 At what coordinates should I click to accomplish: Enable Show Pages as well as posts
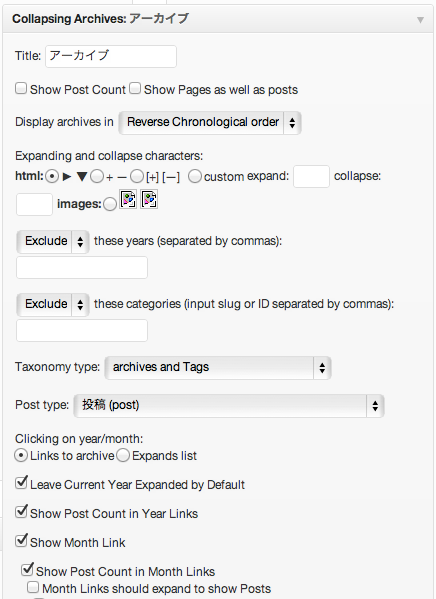[135, 89]
